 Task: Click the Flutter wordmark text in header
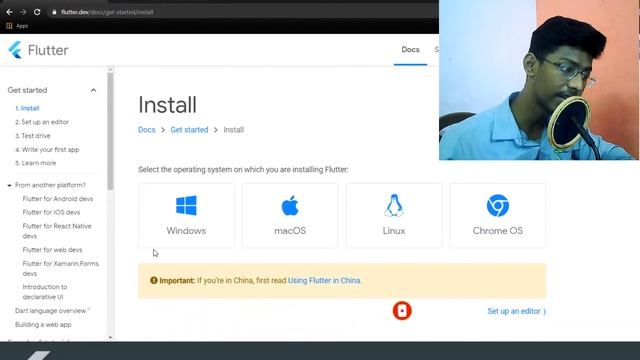(x=48, y=50)
